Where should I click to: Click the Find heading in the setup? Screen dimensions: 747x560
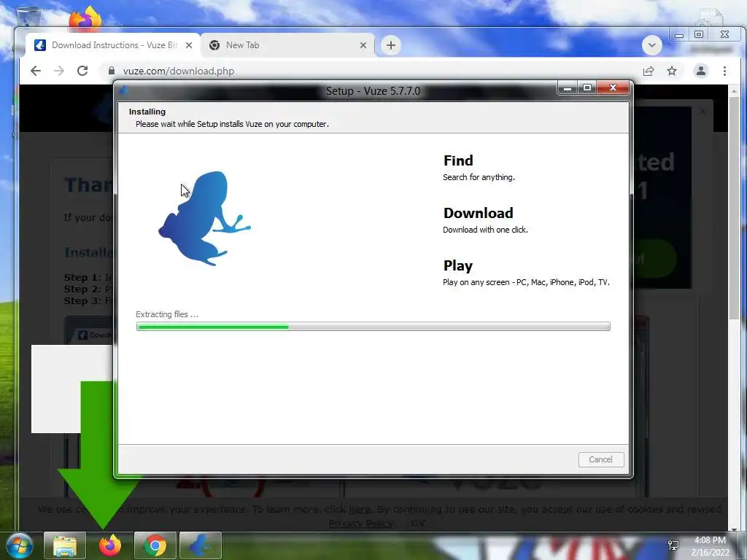(x=458, y=160)
